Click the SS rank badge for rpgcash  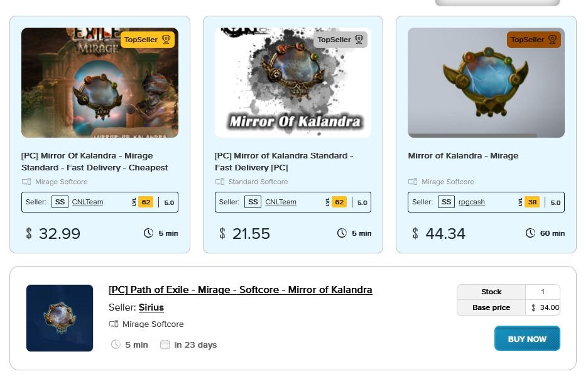pos(446,202)
